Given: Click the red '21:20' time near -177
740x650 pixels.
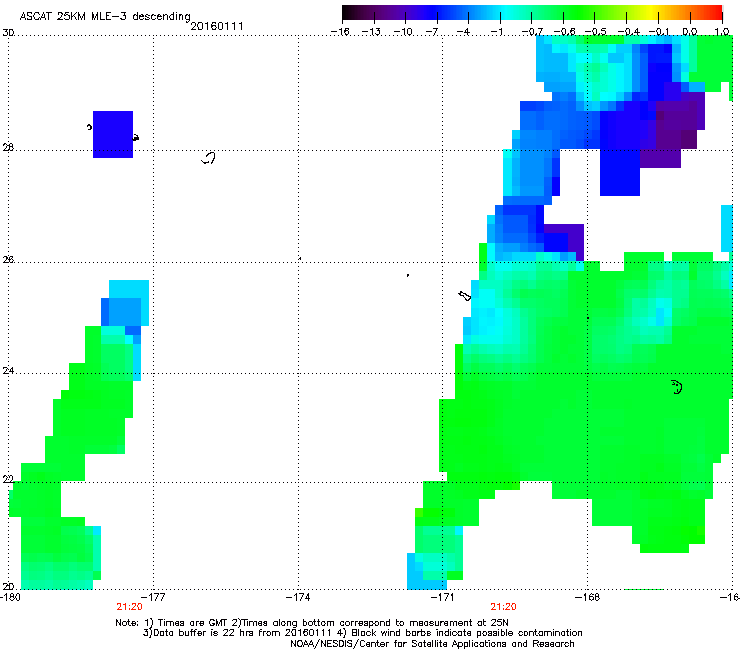Looking at the screenshot, I should coord(129,607).
